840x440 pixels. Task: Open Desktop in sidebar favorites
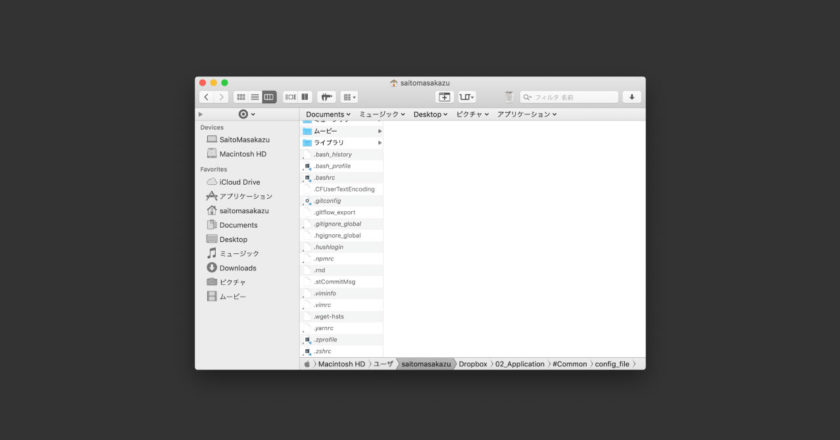coord(227,240)
